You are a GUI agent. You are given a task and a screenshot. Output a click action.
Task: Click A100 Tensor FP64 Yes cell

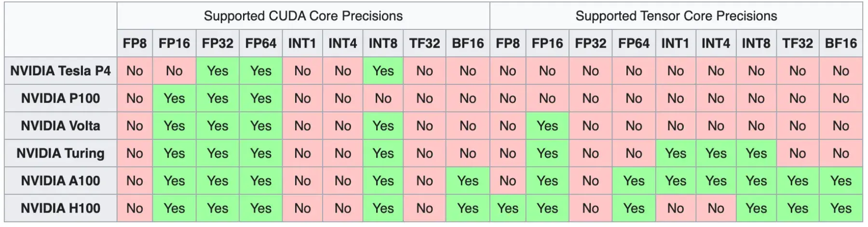pos(634,181)
